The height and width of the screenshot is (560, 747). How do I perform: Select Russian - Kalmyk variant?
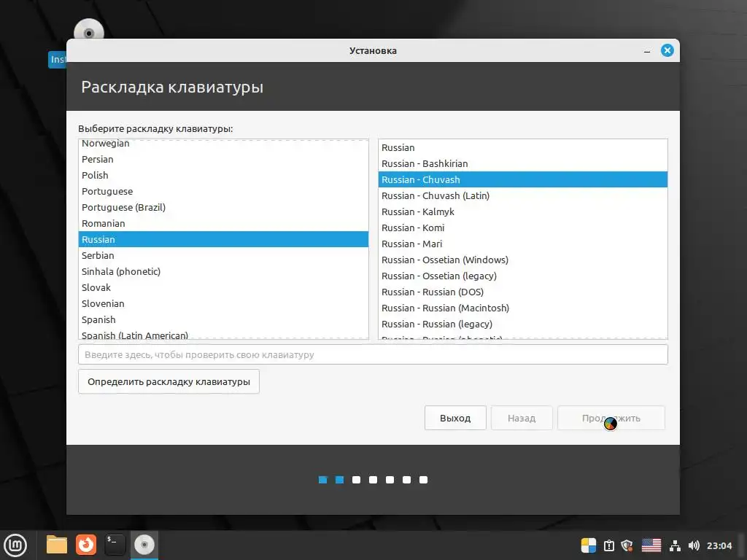[522, 212]
